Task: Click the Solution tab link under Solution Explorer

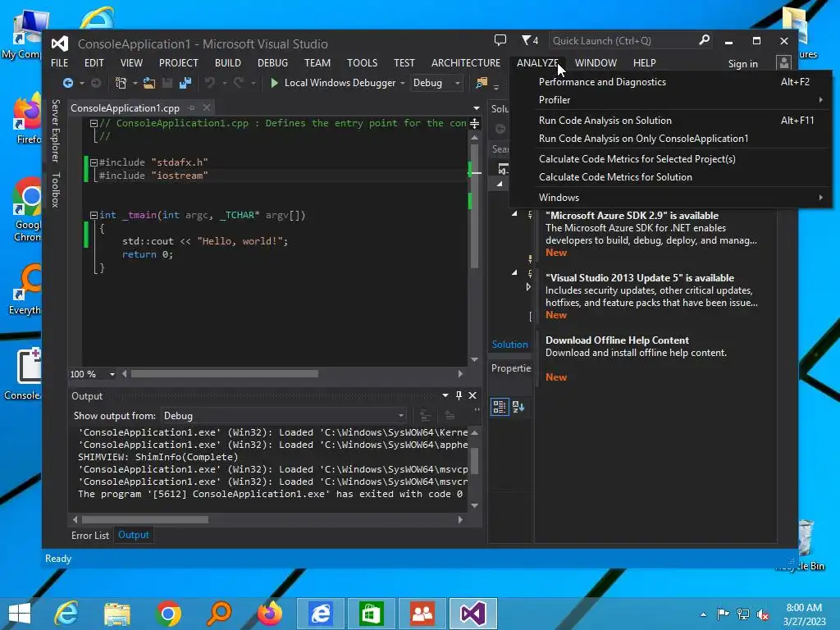Action: 509,345
